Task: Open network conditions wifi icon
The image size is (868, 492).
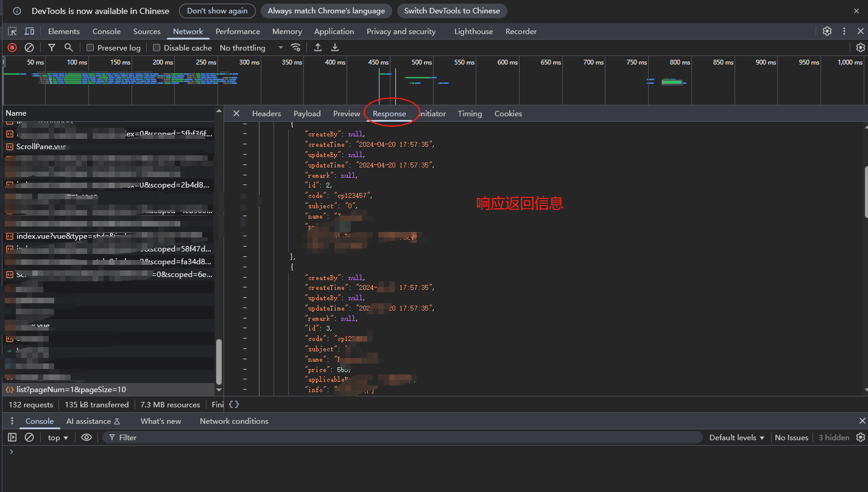Action: click(296, 47)
